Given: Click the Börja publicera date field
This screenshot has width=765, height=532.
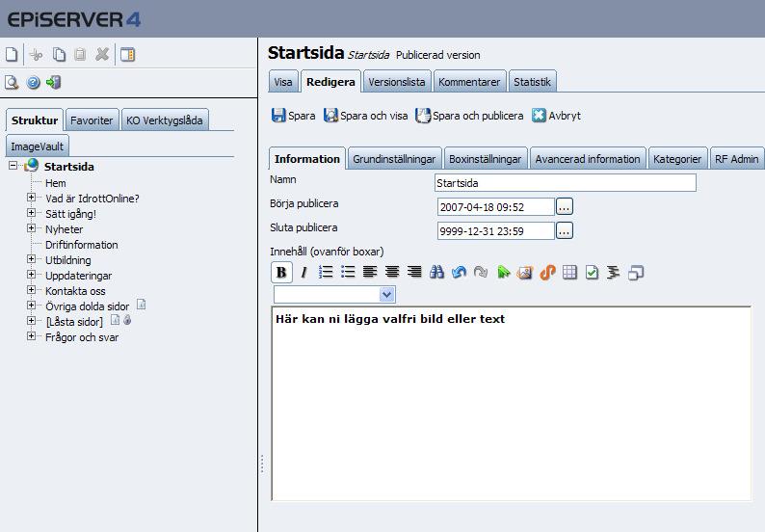Looking at the screenshot, I should coord(495,207).
